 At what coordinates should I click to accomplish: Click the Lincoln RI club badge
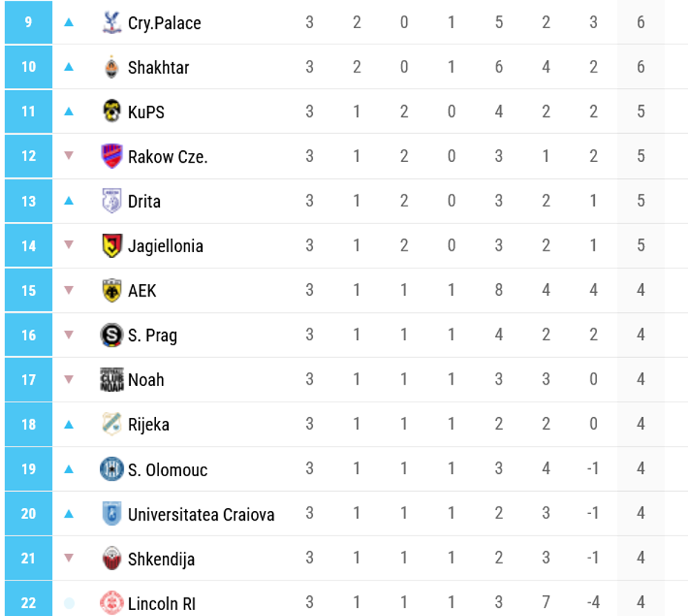click(x=111, y=603)
